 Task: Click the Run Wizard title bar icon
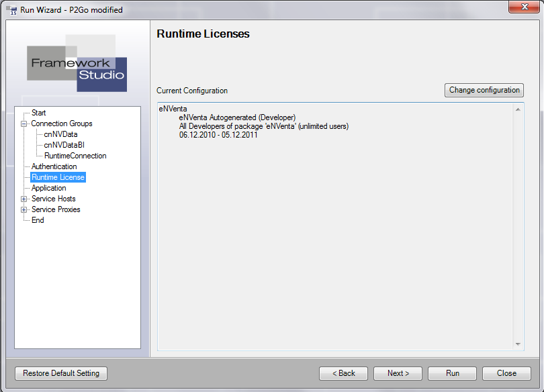click(x=12, y=9)
